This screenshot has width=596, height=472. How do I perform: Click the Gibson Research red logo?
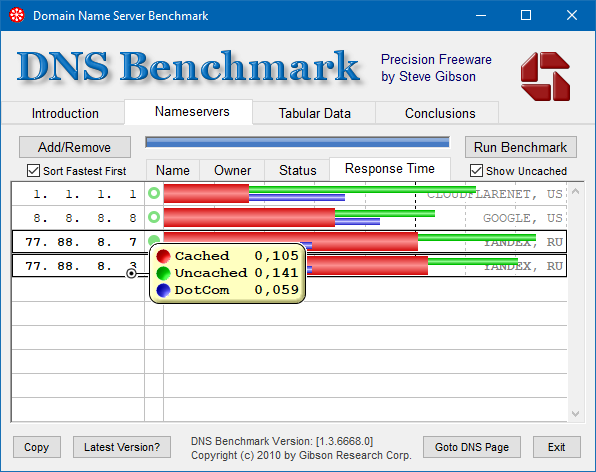545,76
